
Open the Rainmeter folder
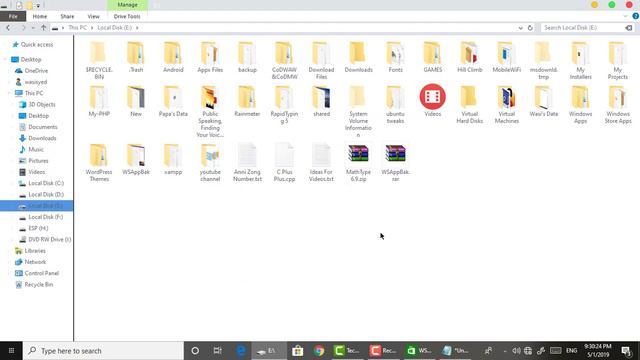pyautogui.click(x=247, y=102)
